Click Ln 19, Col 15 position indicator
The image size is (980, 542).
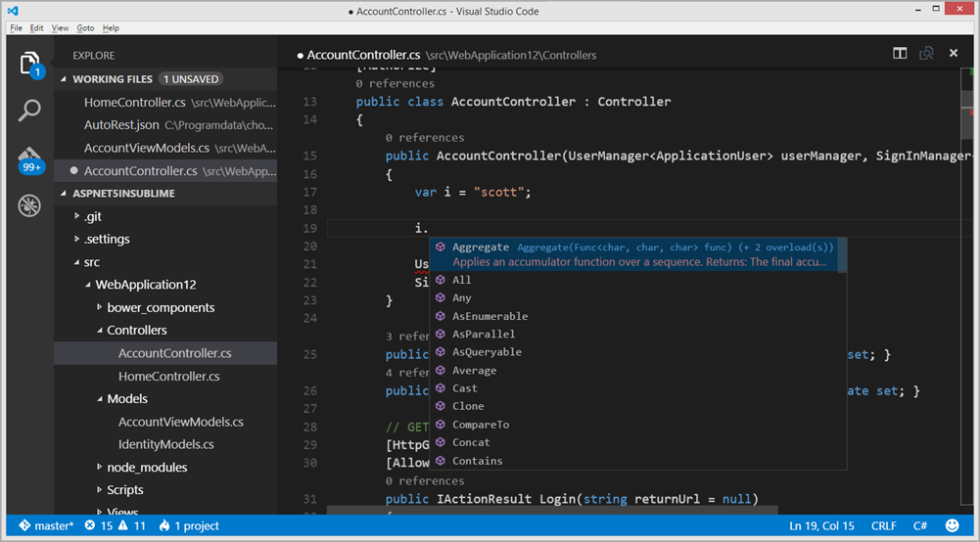coord(821,525)
